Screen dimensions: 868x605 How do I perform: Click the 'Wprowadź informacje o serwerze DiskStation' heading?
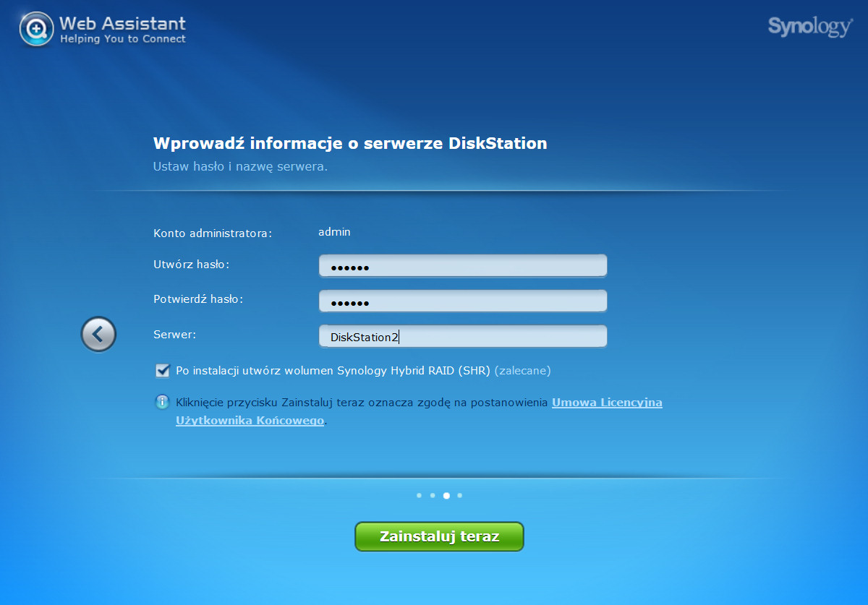pos(350,143)
